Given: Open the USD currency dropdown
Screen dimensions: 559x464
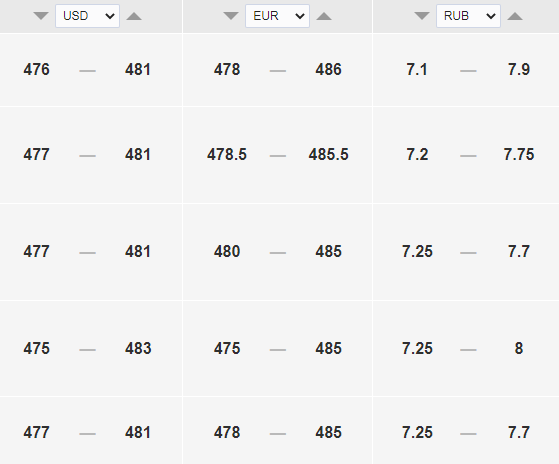Looking at the screenshot, I should coord(87,16).
